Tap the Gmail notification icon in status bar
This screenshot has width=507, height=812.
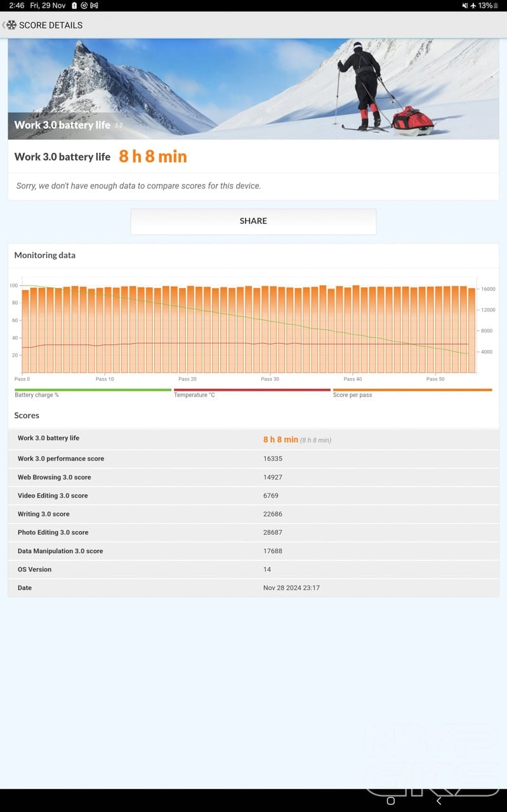94,6
